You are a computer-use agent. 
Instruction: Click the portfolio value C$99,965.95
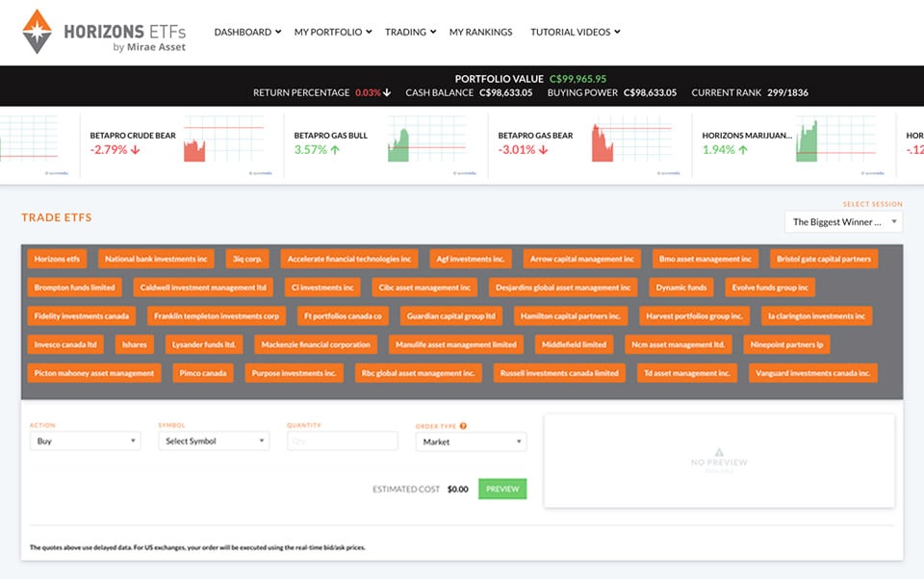click(577, 79)
